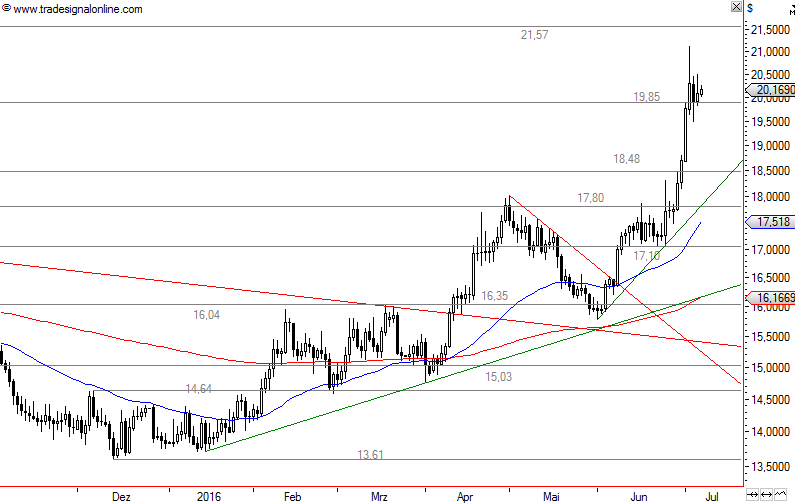Select the 21,57 resistance level label
Viewport: 795px width, 503px height.
(534, 35)
